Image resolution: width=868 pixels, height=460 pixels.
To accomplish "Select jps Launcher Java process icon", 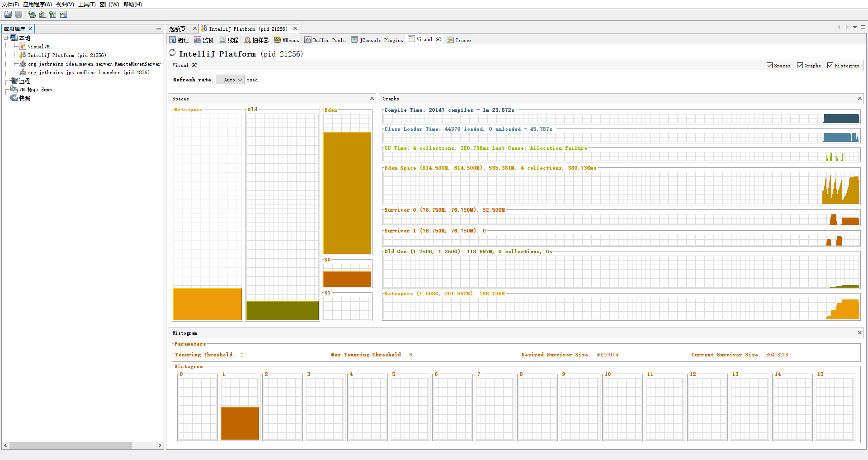I will 23,72.
